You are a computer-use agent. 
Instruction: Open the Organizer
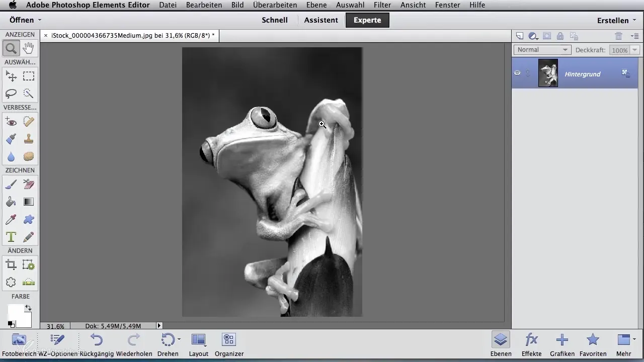(229, 345)
